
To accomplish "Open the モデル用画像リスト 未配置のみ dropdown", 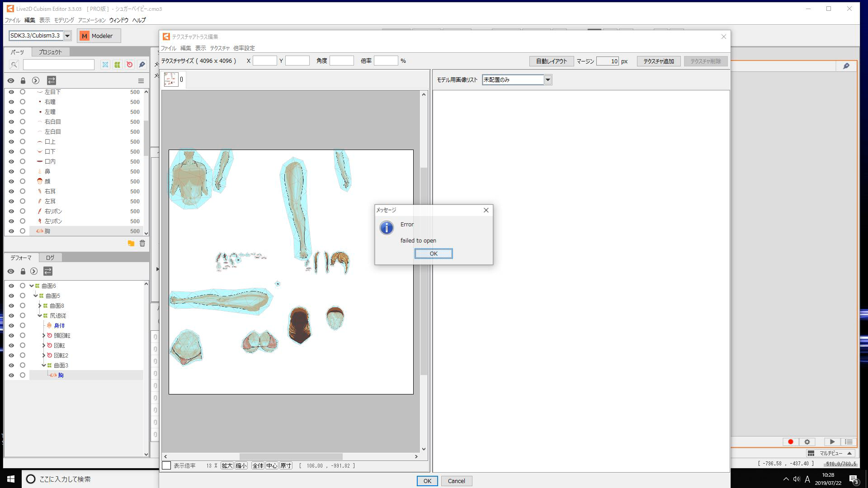I will tap(547, 80).
